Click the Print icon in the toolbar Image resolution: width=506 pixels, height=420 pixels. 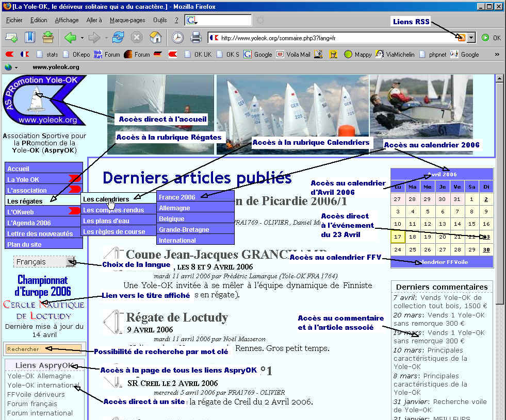coord(196,37)
